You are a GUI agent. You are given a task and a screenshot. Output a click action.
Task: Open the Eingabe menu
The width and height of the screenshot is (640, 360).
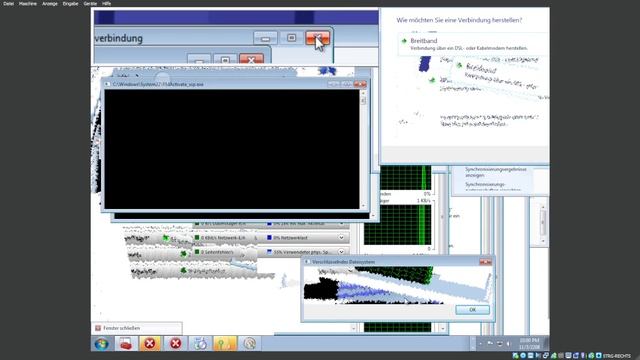point(70,3)
